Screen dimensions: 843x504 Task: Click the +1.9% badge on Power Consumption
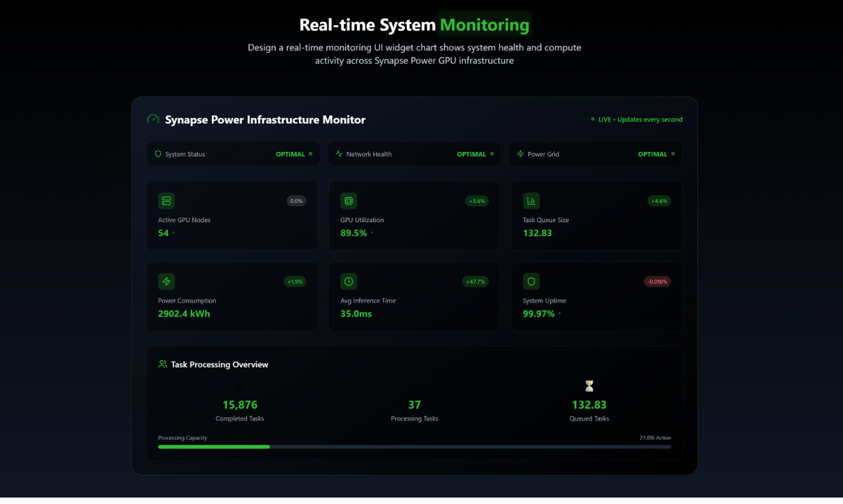(295, 282)
